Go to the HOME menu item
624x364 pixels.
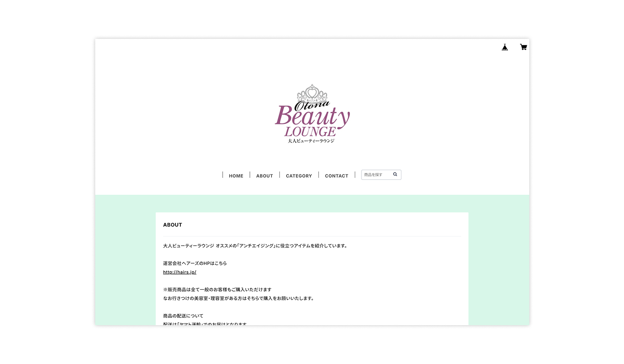coord(236,176)
